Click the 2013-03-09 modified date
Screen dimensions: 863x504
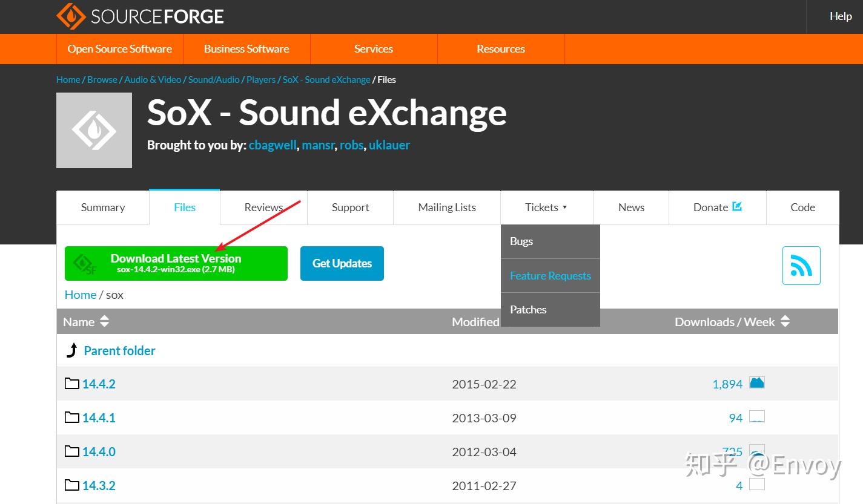click(484, 418)
